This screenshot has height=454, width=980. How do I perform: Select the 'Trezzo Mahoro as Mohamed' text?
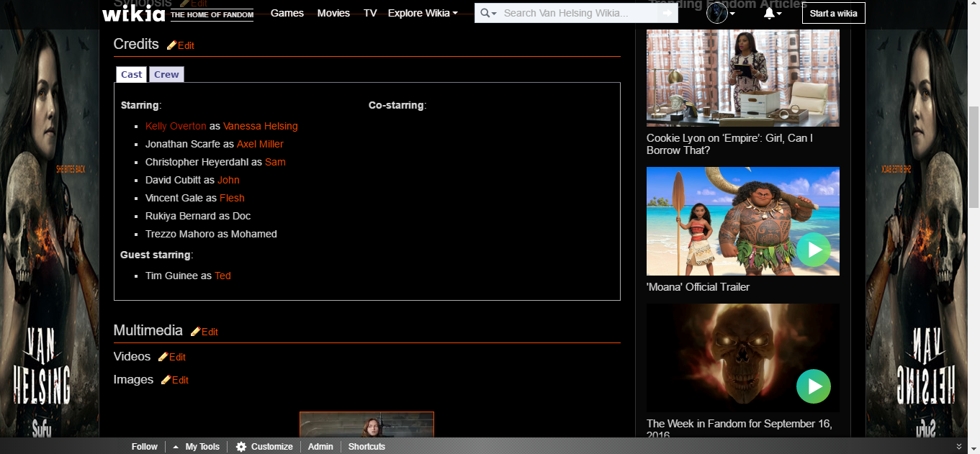[x=211, y=234]
